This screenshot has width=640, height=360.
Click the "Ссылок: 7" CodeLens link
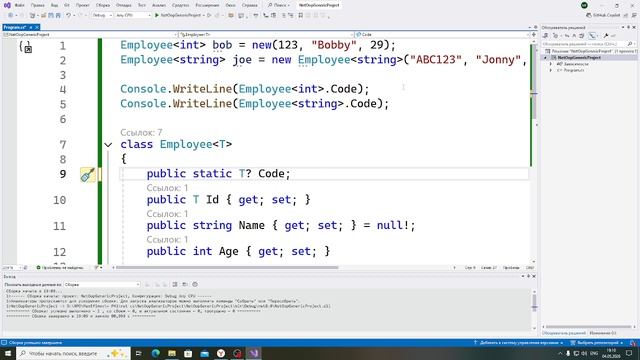(141, 132)
